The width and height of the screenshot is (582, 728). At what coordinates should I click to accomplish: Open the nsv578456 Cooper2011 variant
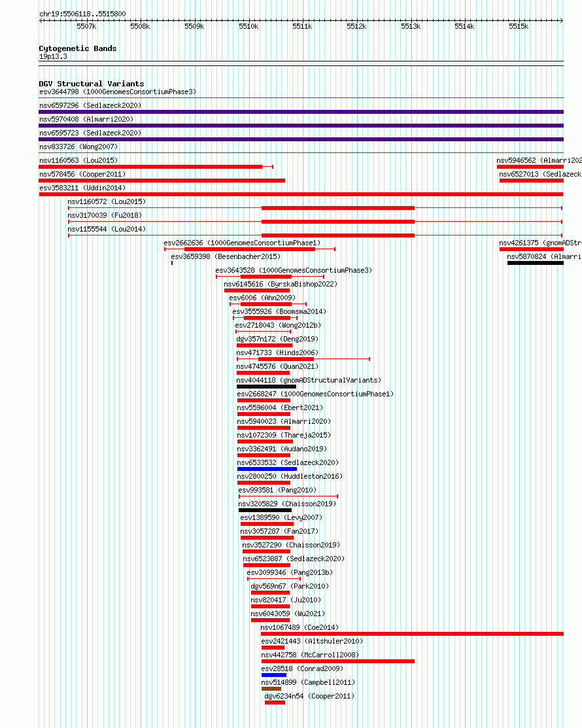(x=82, y=174)
